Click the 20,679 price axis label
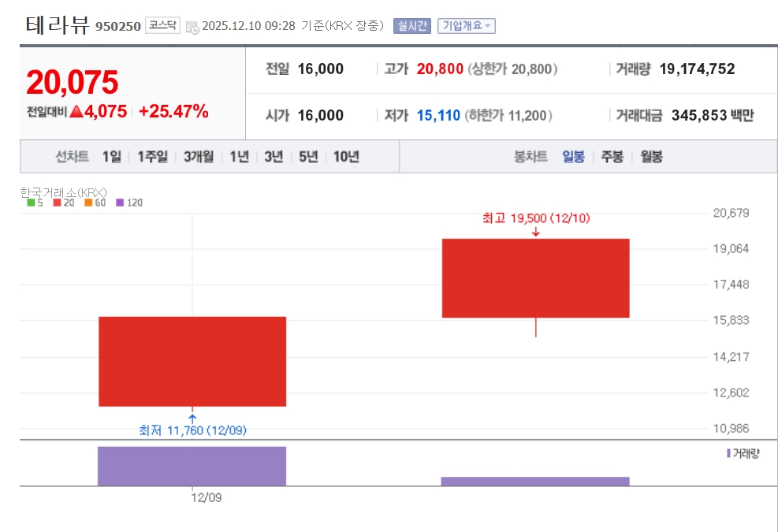778x532 pixels. click(731, 213)
